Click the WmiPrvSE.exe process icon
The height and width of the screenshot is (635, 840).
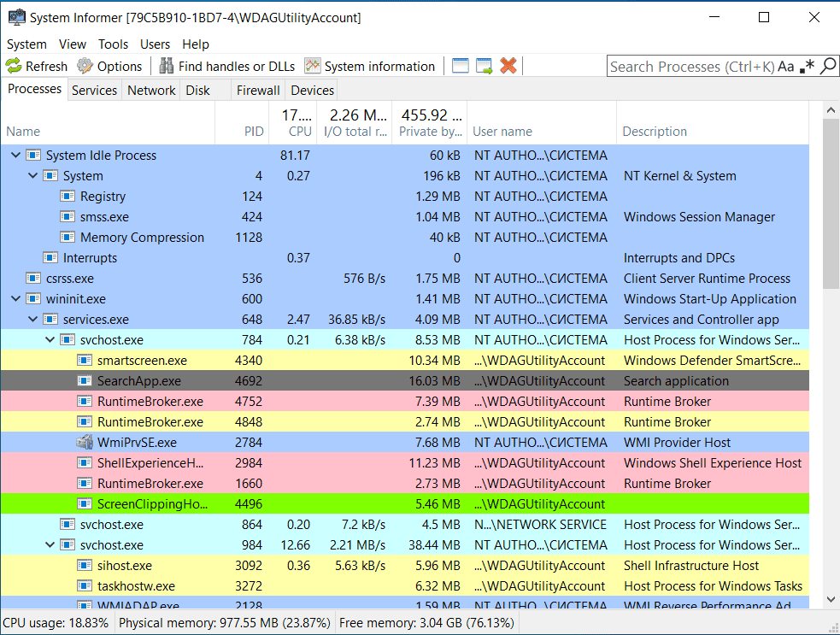click(84, 443)
